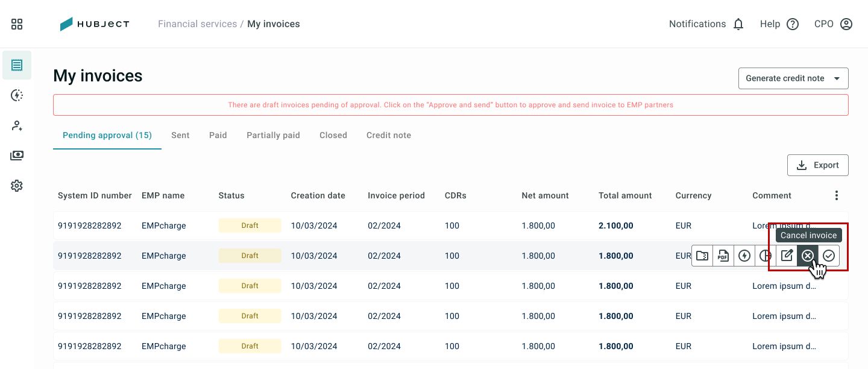The image size is (868, 369).
Task: Click the Comment column header
Action: tap(772, 195)
